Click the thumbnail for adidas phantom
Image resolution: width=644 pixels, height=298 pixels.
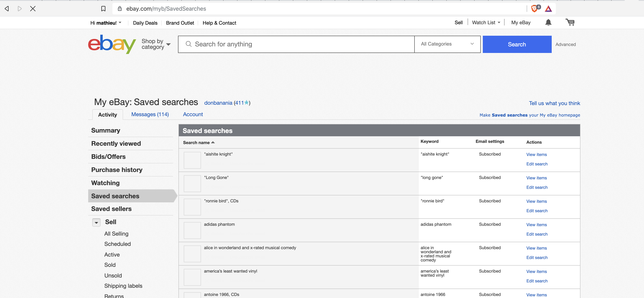[x=192, y=230]
